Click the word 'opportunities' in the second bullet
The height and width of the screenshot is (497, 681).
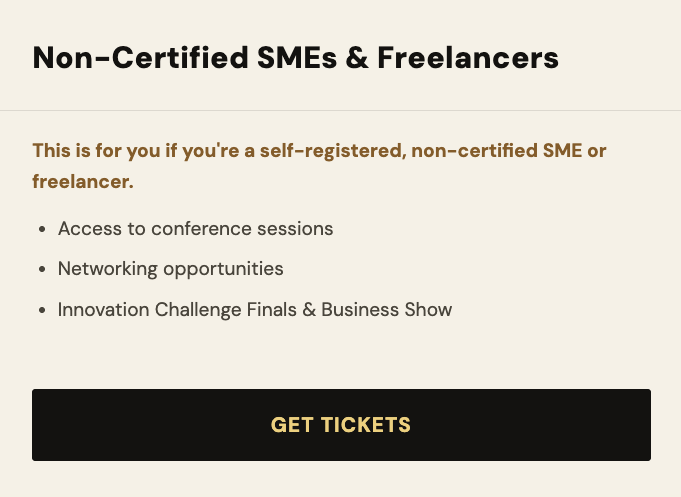pos(223,269)
